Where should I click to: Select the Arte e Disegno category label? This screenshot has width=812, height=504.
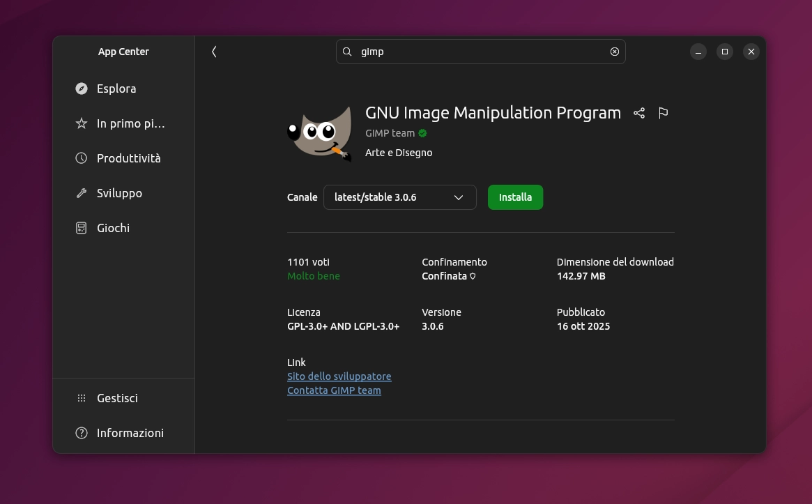(x=399, y=152)
